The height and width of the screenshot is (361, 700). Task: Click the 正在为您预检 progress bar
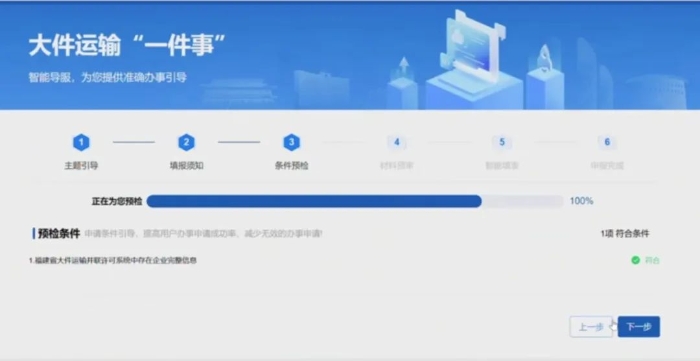tap(355, 202)
